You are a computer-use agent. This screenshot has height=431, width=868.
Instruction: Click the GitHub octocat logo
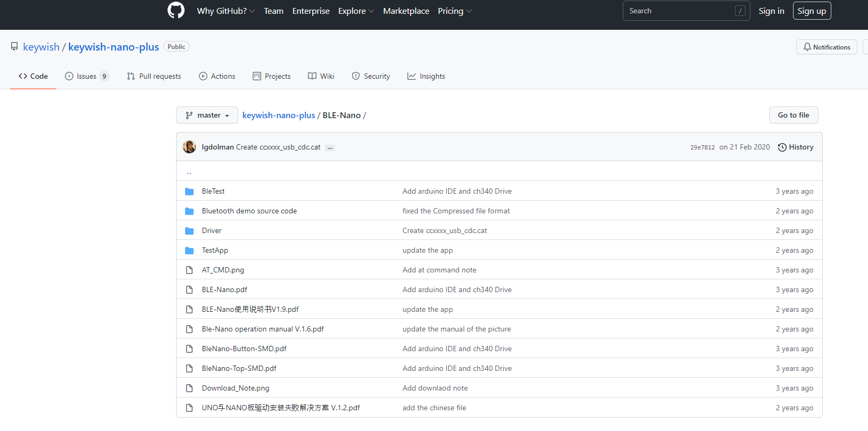click(x=176, y=10)
